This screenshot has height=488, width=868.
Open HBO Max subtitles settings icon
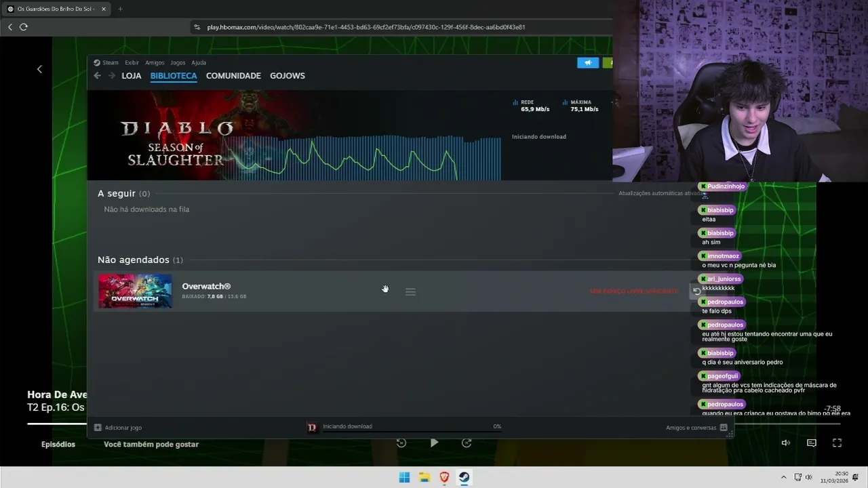point(812,443)
